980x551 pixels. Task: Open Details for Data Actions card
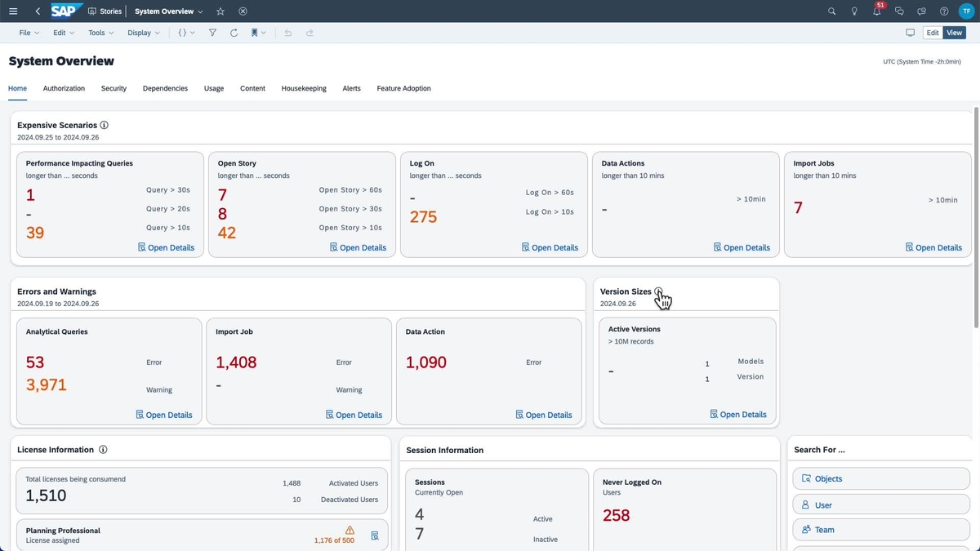pos(742,247)
